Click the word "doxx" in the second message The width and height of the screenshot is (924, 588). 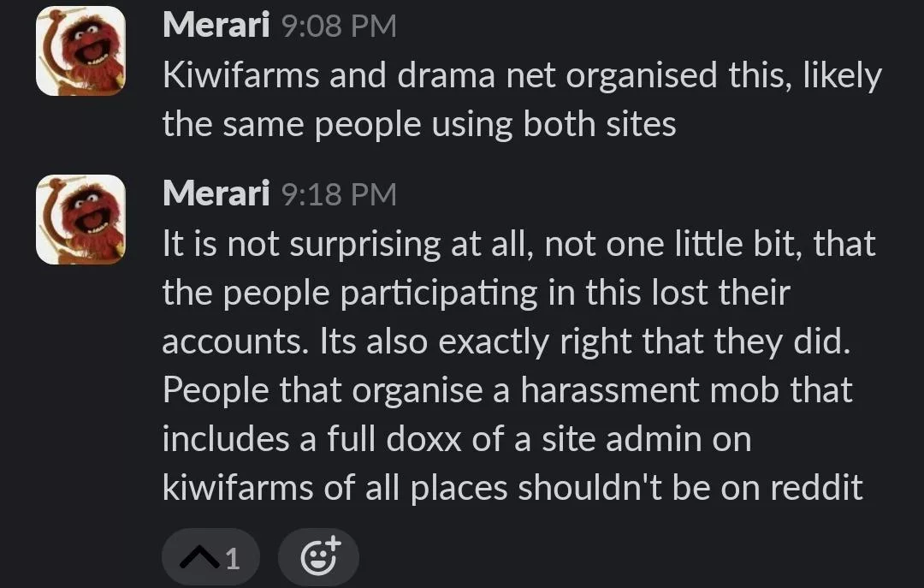423,439
